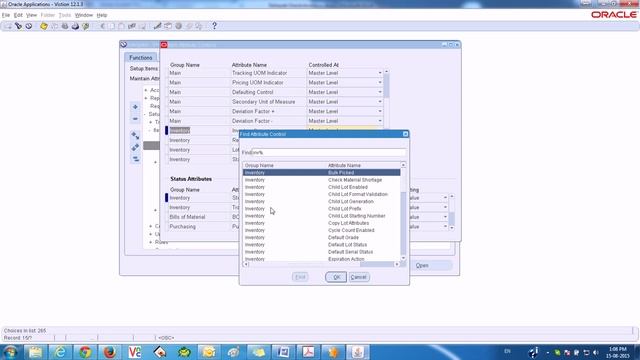Select the Default Serial Status list row

pos(322,252)
